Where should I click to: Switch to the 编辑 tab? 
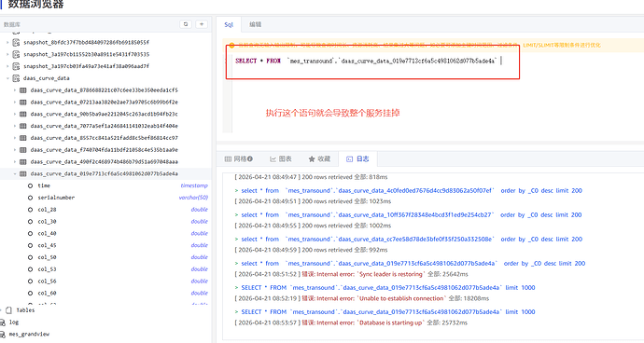click(256, 24)
